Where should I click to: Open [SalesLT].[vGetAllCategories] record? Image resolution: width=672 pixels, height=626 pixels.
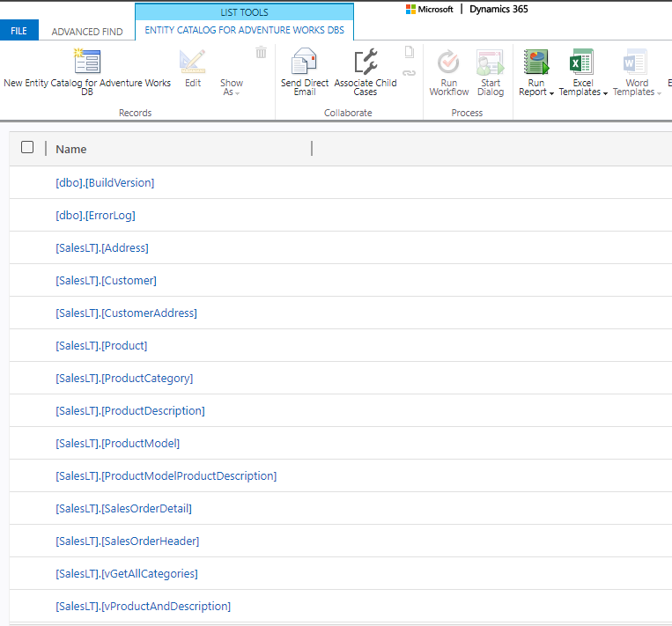coord(127,574)
